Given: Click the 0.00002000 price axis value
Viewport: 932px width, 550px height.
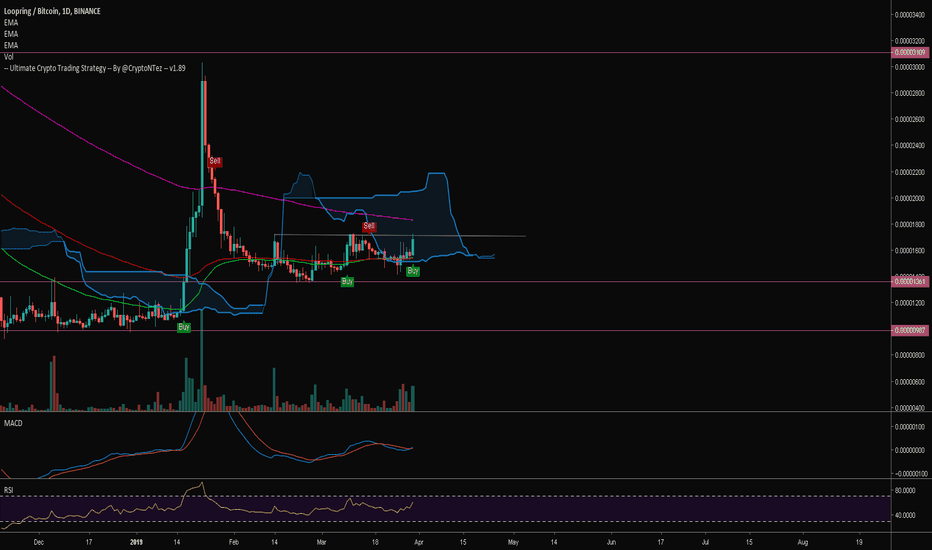Looking at the screenshot, I should [910, 199].
